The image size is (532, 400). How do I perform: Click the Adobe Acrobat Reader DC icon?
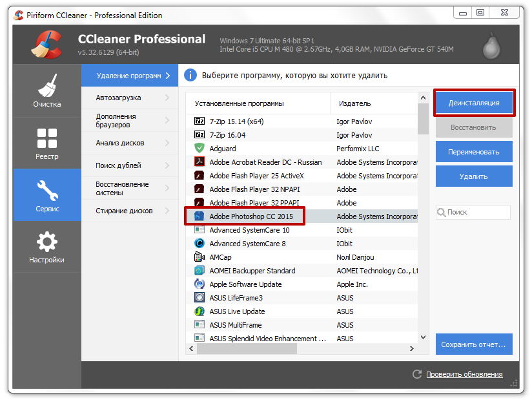[x=199, y=162]
